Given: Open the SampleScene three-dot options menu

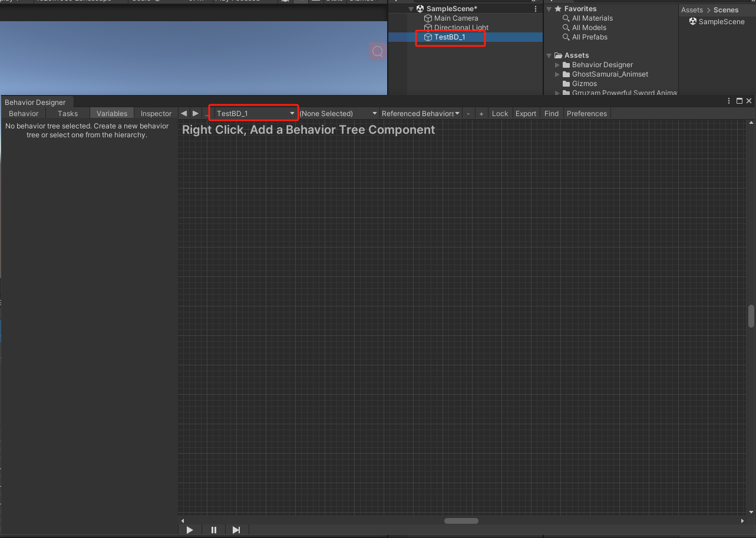Looking at the screenshot, I should 535,9.
